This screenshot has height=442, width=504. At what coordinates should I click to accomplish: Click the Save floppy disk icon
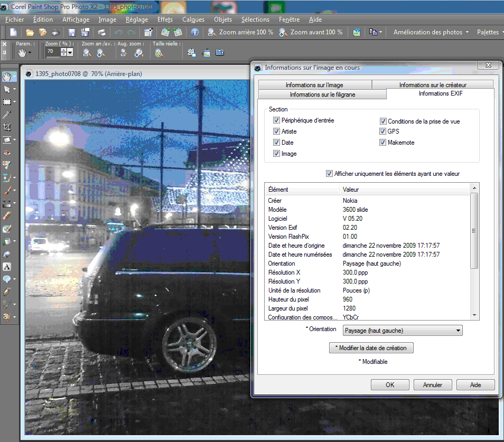[x=72, y=32]
